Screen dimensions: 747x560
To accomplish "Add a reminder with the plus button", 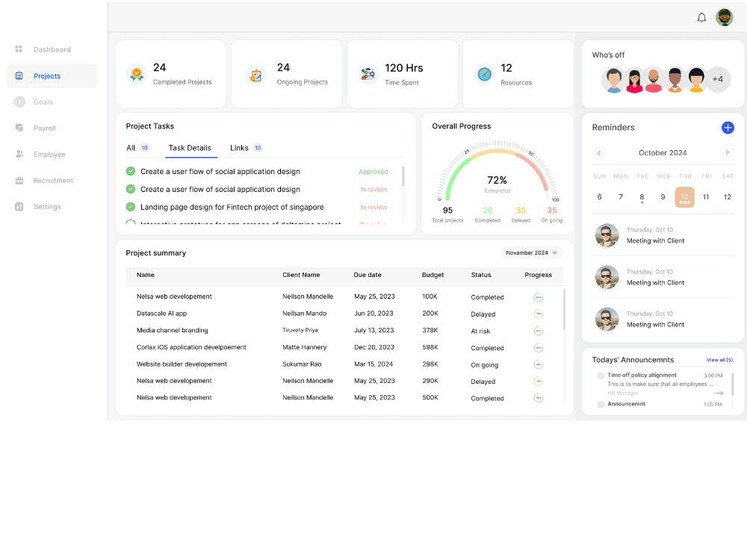I will tap(728, 128).
